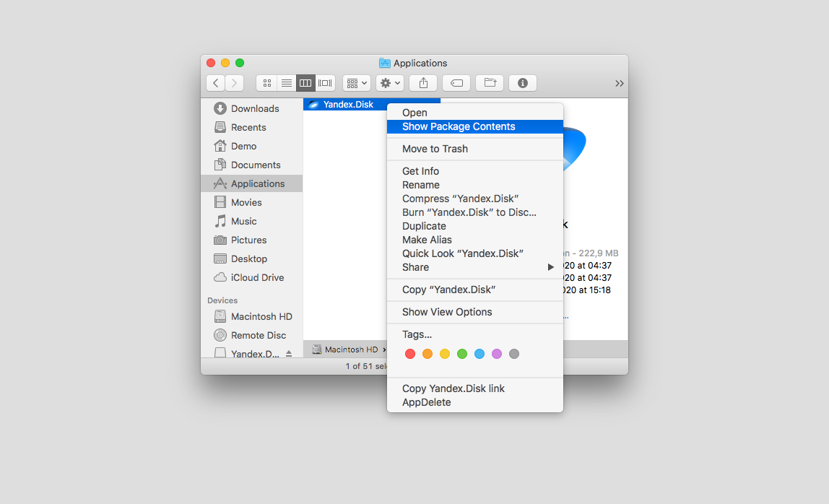Switch to icon view in the toolbar

267,83
